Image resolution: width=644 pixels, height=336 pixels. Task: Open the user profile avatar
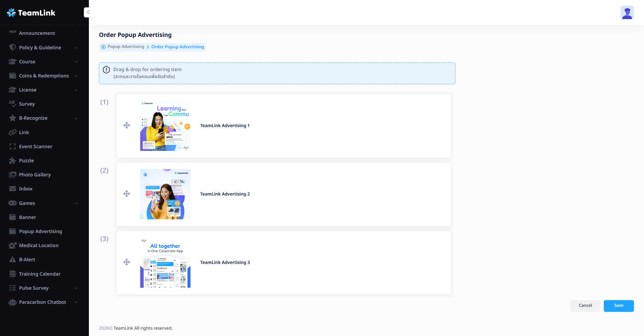click(x=627, y=13)
